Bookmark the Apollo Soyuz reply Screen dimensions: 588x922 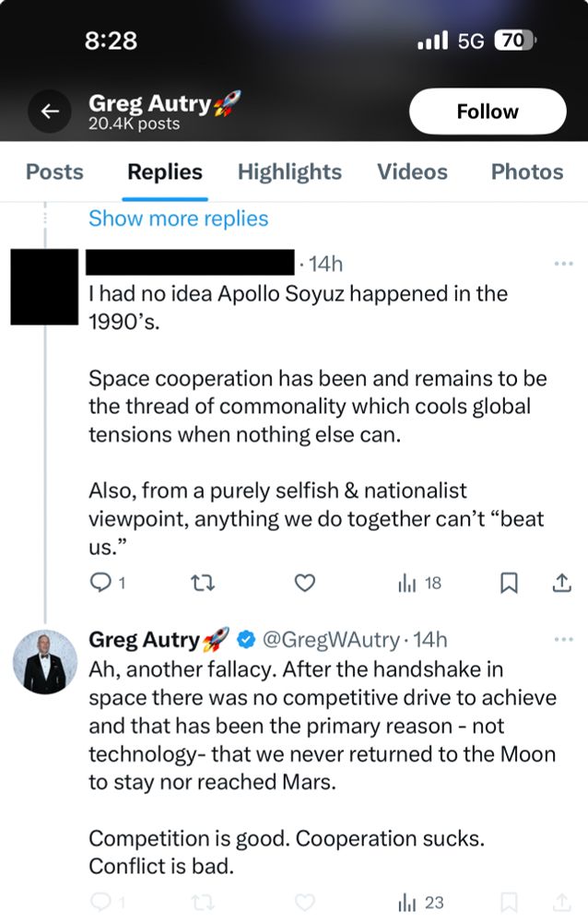coord(508,583)
